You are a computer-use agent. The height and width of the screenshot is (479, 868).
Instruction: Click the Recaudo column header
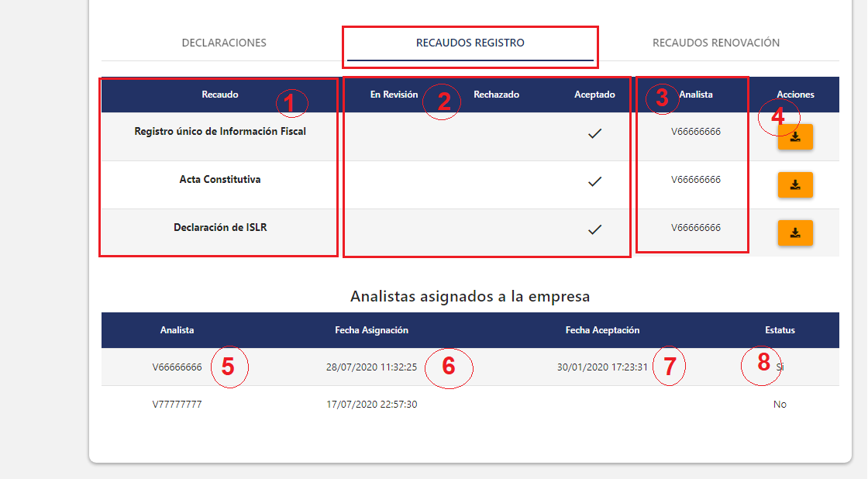220,95
